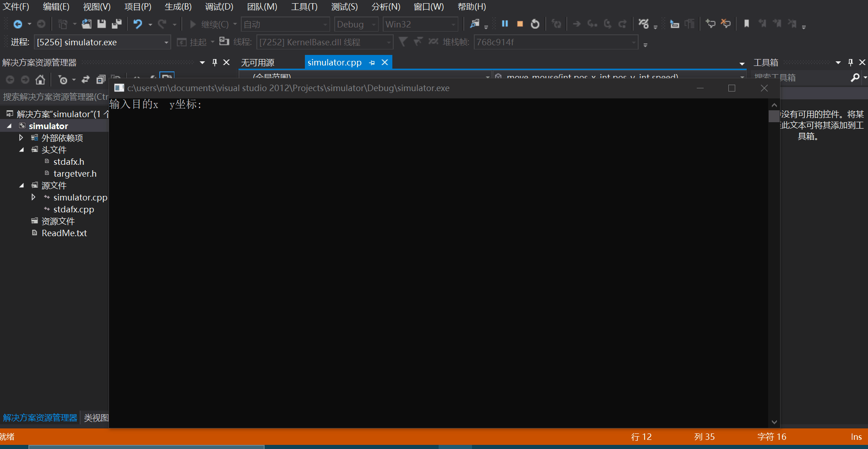Pause debugging with the Break All icon

(505, 24)
